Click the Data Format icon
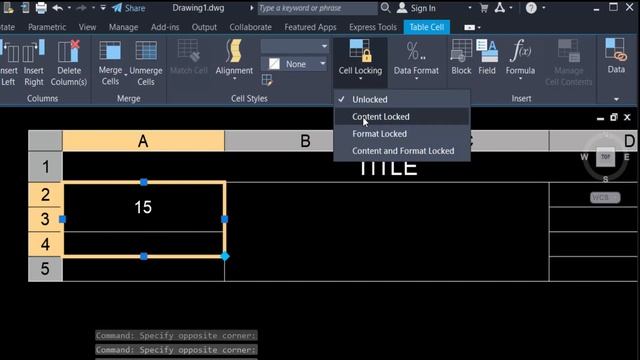The width and height of the screenshot is (640, 360). tap(416, 51)
